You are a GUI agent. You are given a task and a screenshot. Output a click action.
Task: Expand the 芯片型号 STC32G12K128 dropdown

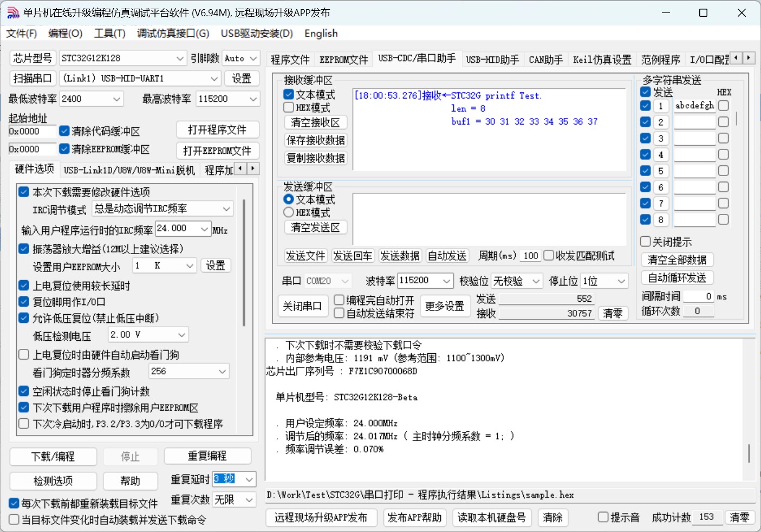click(x=180, y=58)
